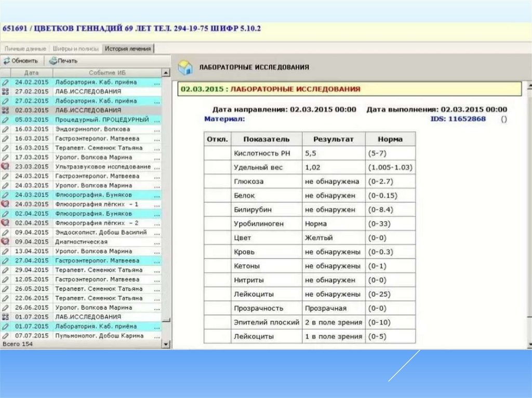
Task: Click the pencil icon of the 24.03.2015 Гастроэнтеролог row
Action: 5,176
